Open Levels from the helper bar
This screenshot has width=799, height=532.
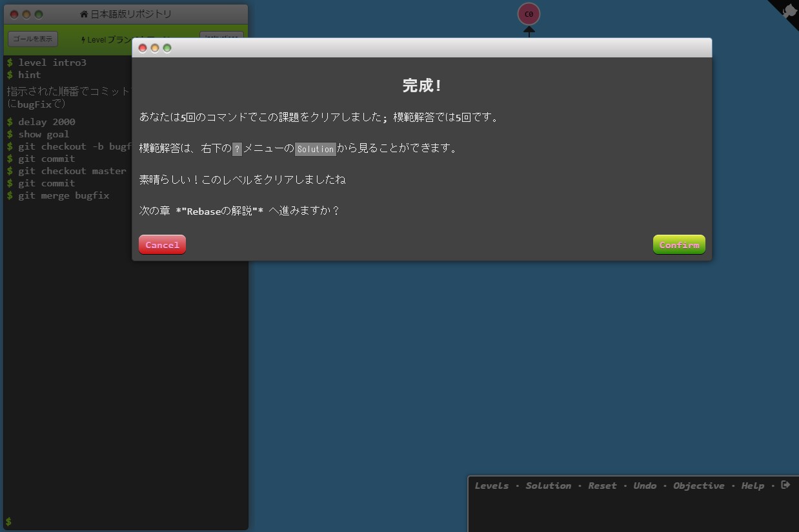(x=492, y=486)
